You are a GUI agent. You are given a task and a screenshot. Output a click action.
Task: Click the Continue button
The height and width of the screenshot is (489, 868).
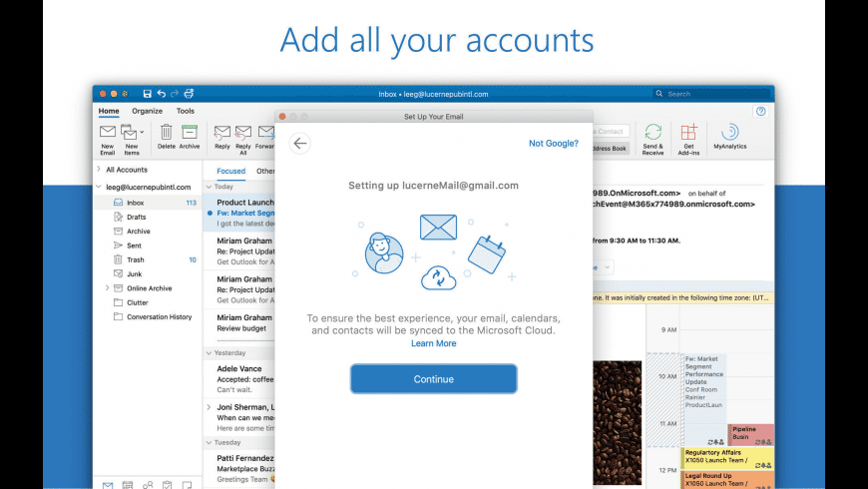pos(433,379)
